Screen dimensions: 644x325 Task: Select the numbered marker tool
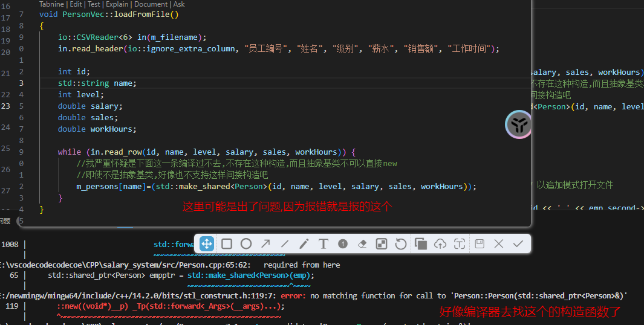click(x=343, y=244)
